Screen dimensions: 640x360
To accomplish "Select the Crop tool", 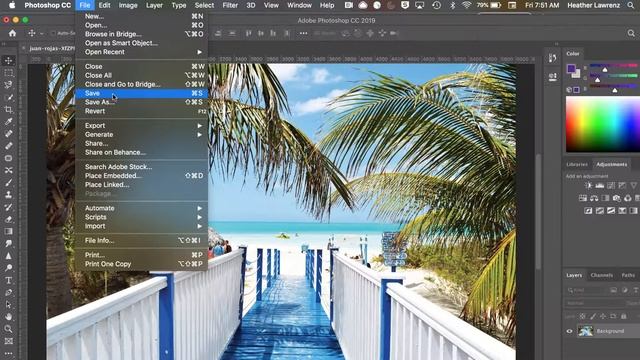I will pos(8,109).
